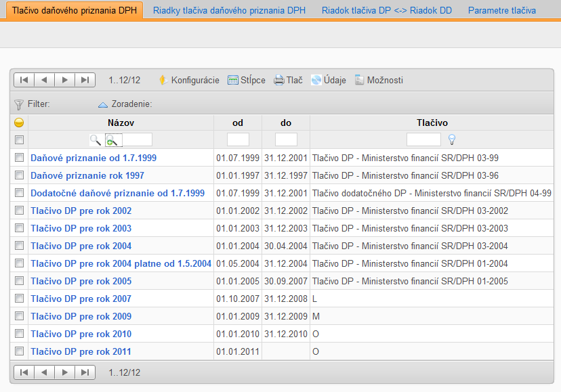Switch to Riadky tlačiva daňového priznania DPH tab
Image resolution: width=561 pixels, height=392 pixels.
tap(229, 10)
